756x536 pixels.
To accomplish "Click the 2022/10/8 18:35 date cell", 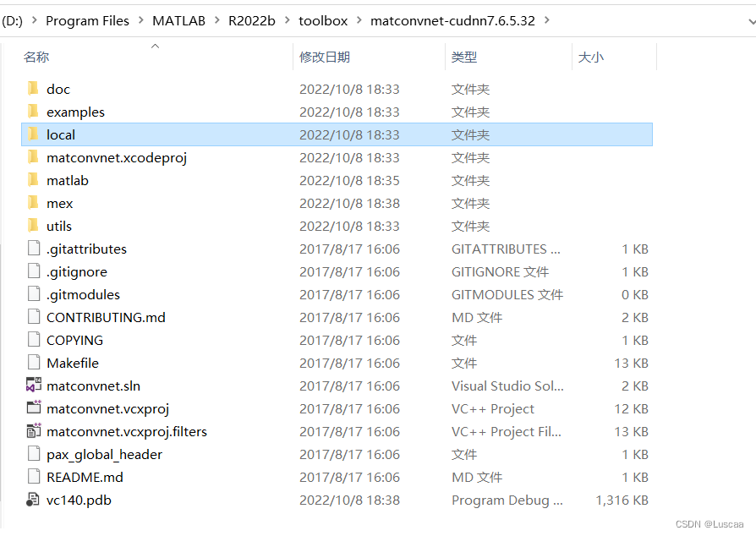I will click(349, 180).
